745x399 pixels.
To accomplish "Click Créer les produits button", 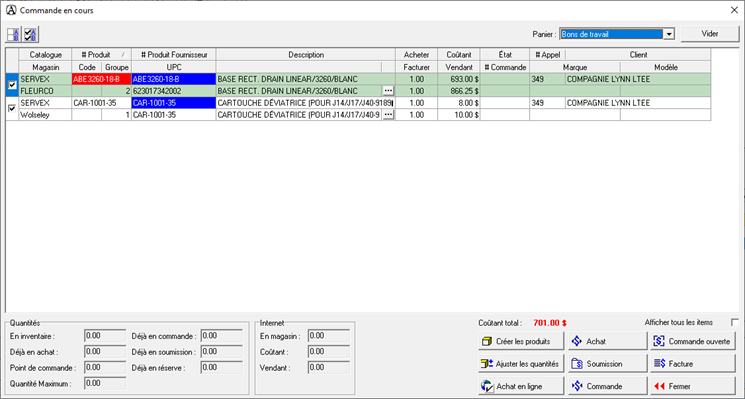I will point(521,341).
